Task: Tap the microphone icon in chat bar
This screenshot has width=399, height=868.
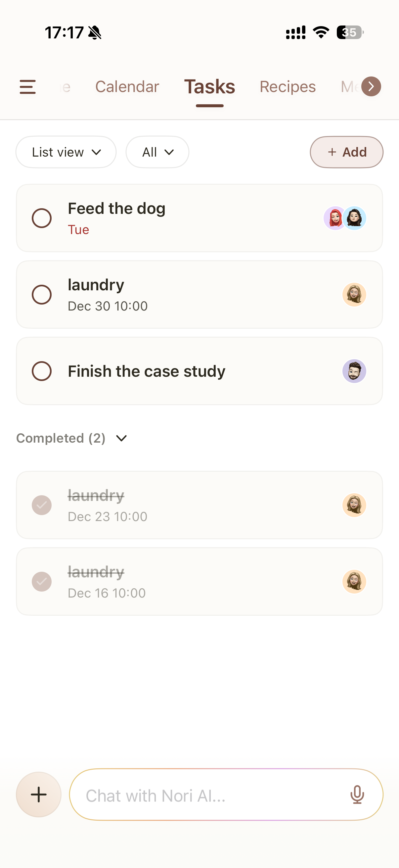Action: [x=357, y=795]
